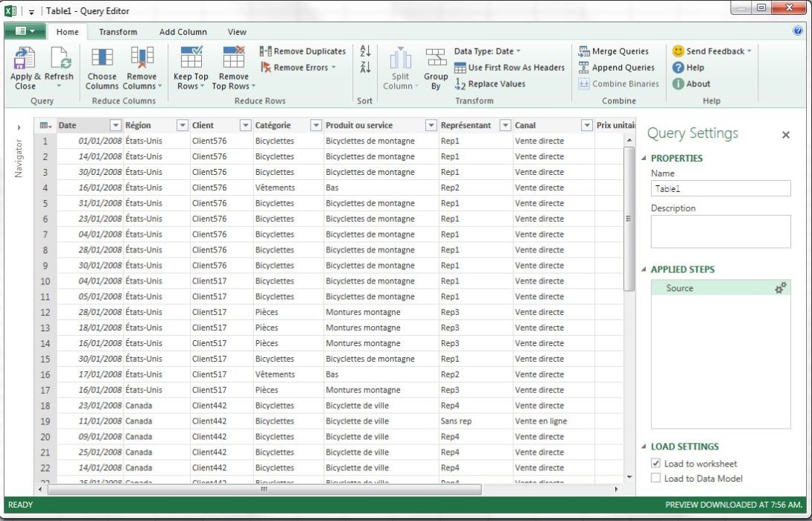Click the Send Feedback button
Screen dimensions: 812x521
[711, 51]
